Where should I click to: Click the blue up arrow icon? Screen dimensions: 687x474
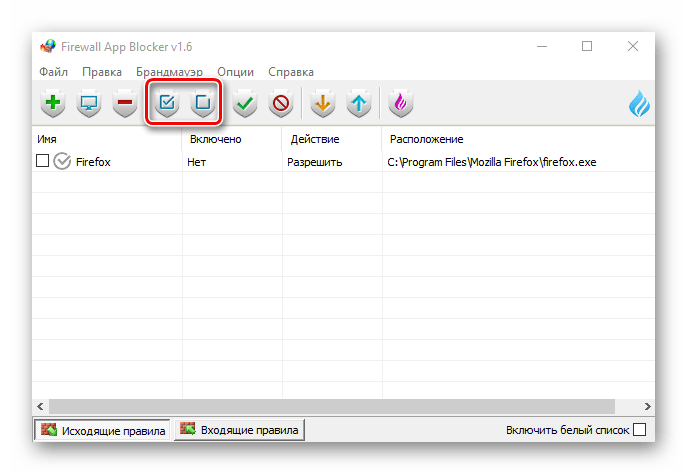(x=359, y=104)
